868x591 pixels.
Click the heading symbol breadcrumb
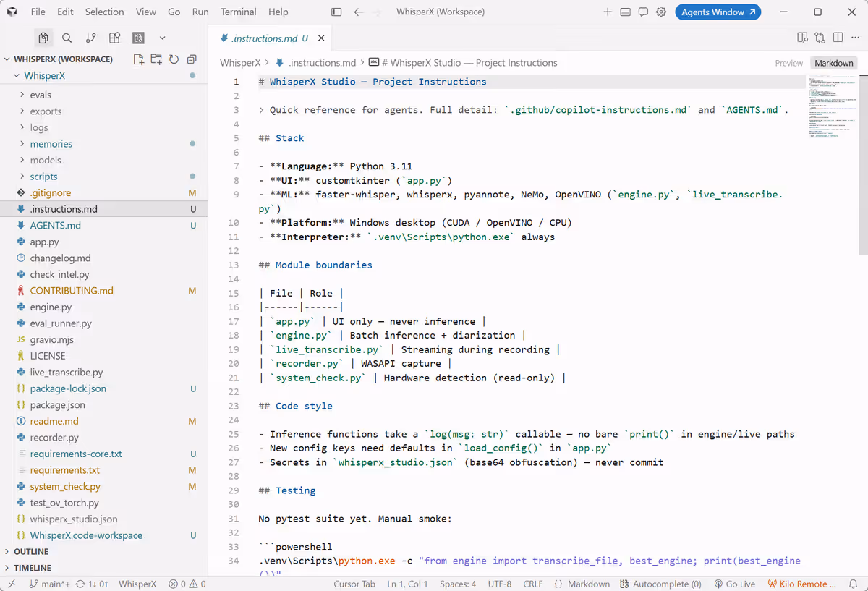point(463,63)
